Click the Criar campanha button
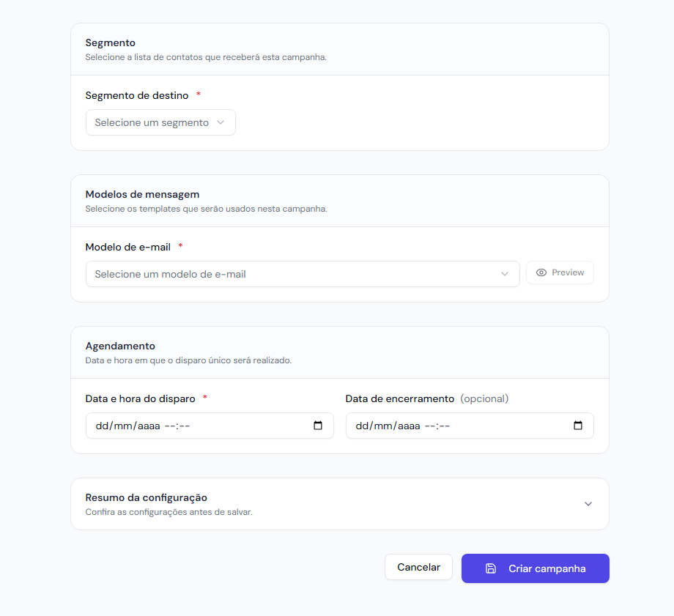This screenshot has width=674, height=616. 535,568
